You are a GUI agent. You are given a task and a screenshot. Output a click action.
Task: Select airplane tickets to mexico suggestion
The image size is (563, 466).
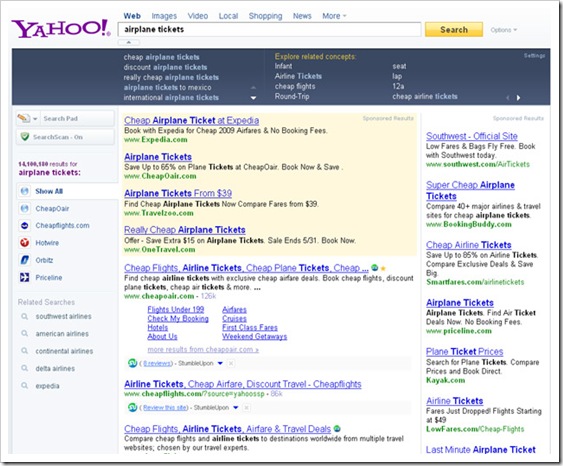167,87
